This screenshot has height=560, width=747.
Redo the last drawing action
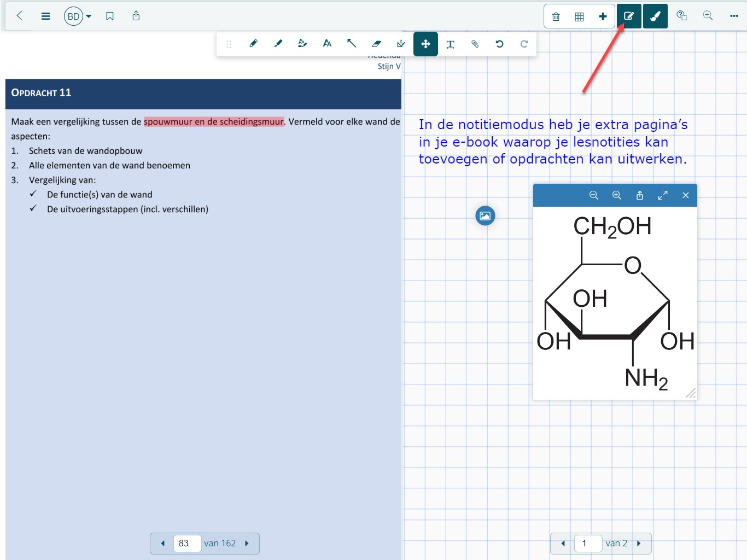point(524,44)
